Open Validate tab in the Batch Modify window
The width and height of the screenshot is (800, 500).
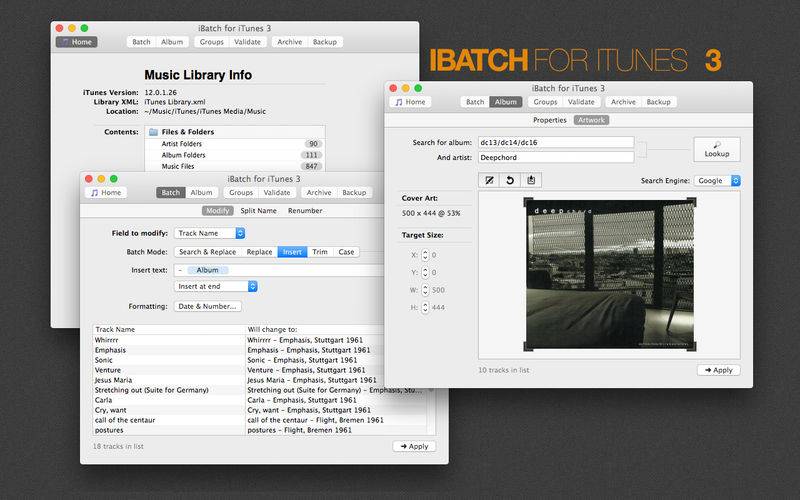(x=277, y=192)
